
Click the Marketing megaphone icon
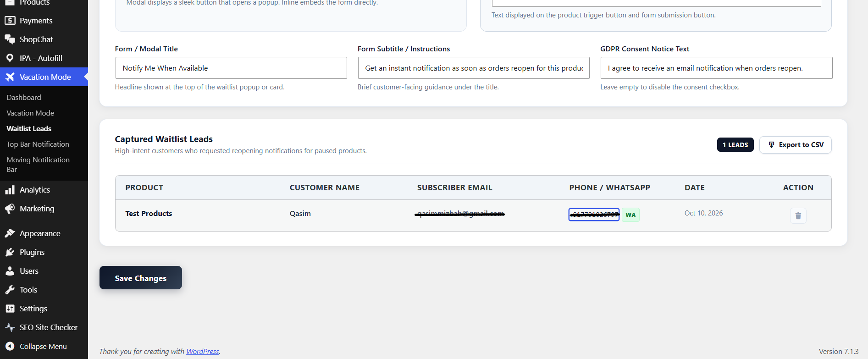(x=10, y=209)
